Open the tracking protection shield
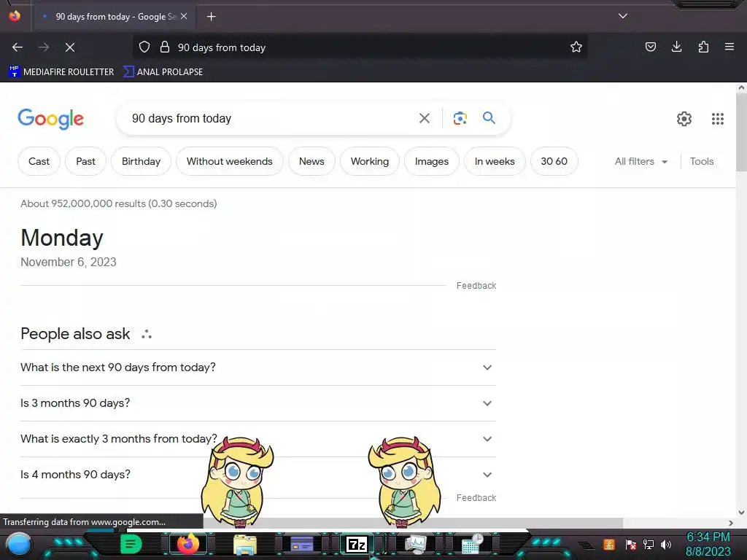The width and height of the screenshot is (747, 560). 144,47
